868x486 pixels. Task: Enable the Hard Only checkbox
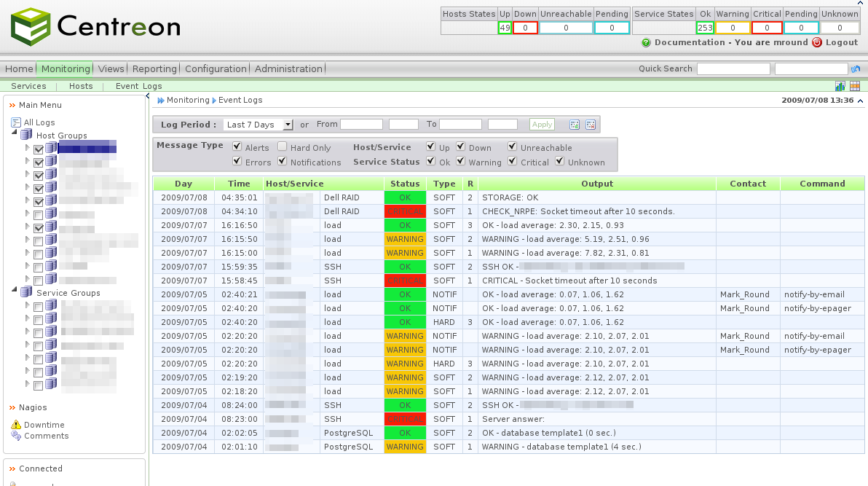pos(283,147)
